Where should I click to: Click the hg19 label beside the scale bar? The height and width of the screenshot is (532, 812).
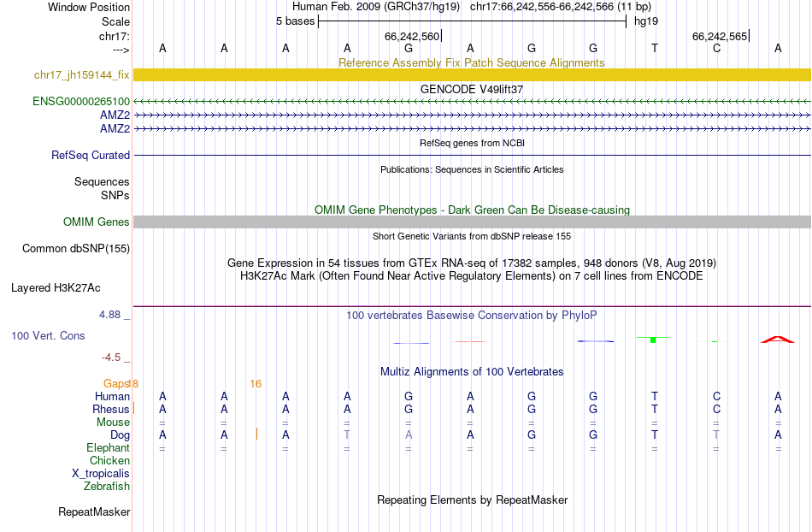[x=646, y=21]
